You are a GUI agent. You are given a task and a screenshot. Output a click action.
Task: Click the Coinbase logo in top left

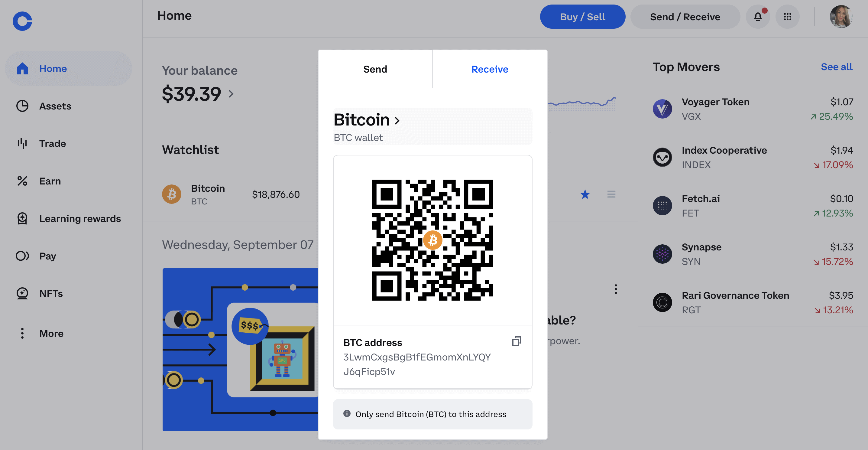point(21,19)
